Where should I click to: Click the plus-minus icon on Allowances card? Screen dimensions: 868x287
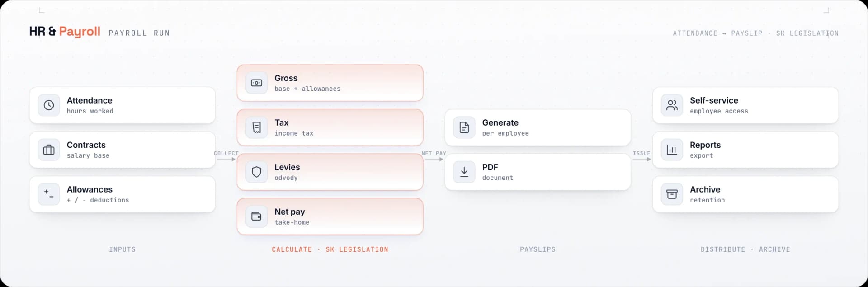pyautogui.click(x=49, y=194)
